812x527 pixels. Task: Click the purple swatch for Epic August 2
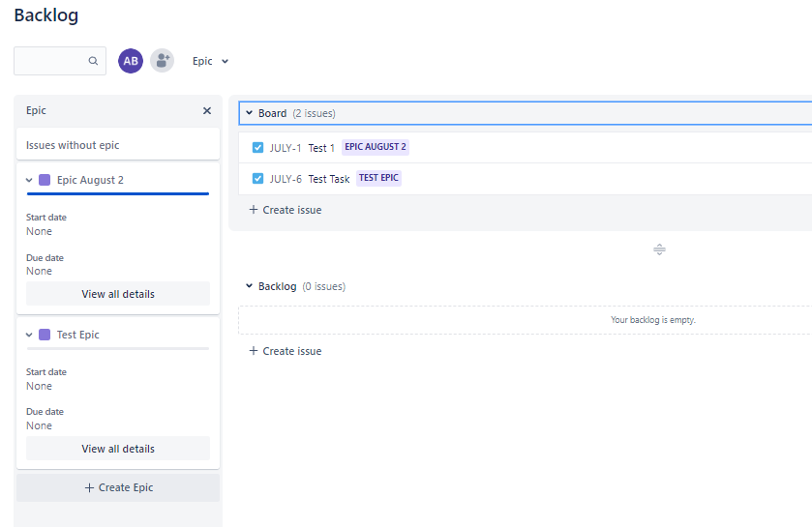pos(45,180)
